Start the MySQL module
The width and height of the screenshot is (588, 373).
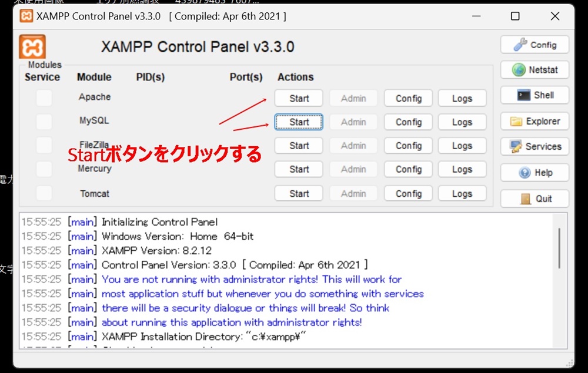click(x=299, y=122)
